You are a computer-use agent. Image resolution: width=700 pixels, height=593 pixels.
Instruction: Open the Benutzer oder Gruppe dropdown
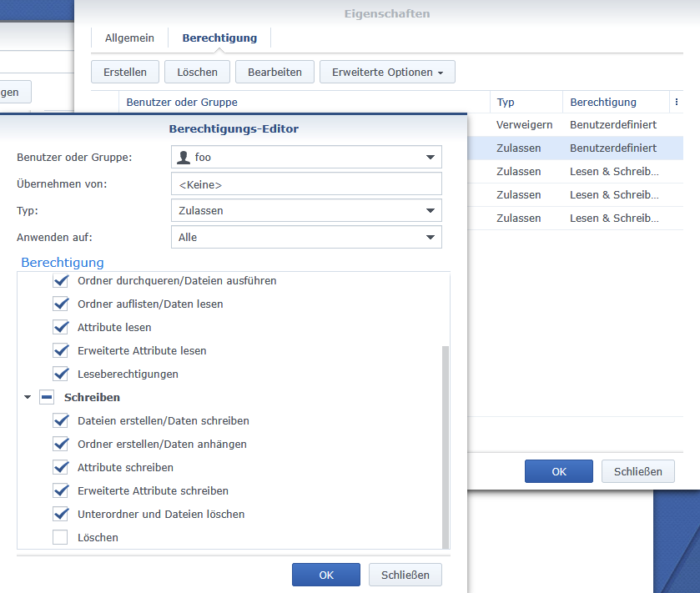[x=431, y=157]
